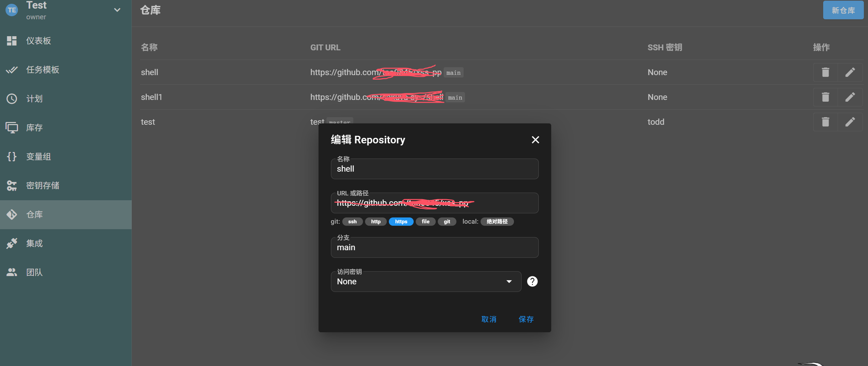Edit the shell repository using its pencil icon
The height and width of the screenshot is (366, 868).
click(x=850, y=72)
